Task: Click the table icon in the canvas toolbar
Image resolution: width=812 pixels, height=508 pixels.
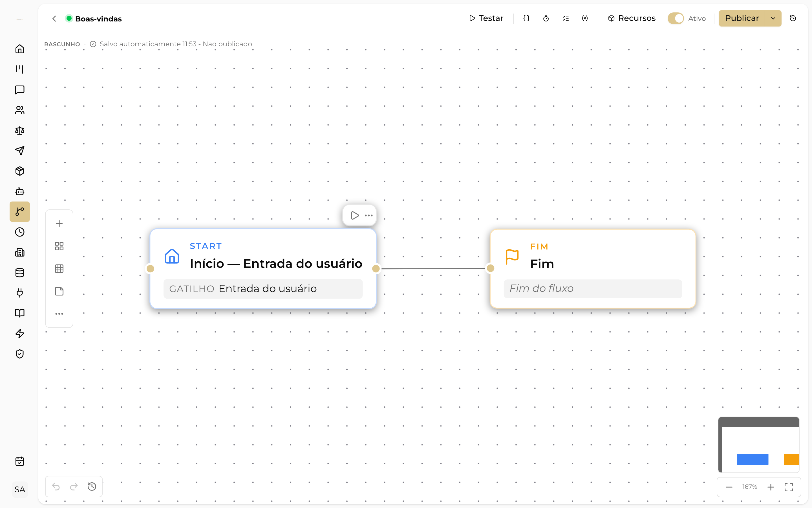Action: (59, 269)
